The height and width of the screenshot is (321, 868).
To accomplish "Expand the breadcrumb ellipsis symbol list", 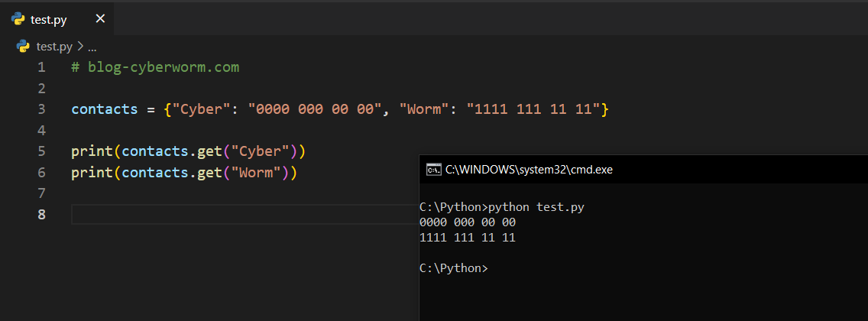I will [x=92, y=47].
